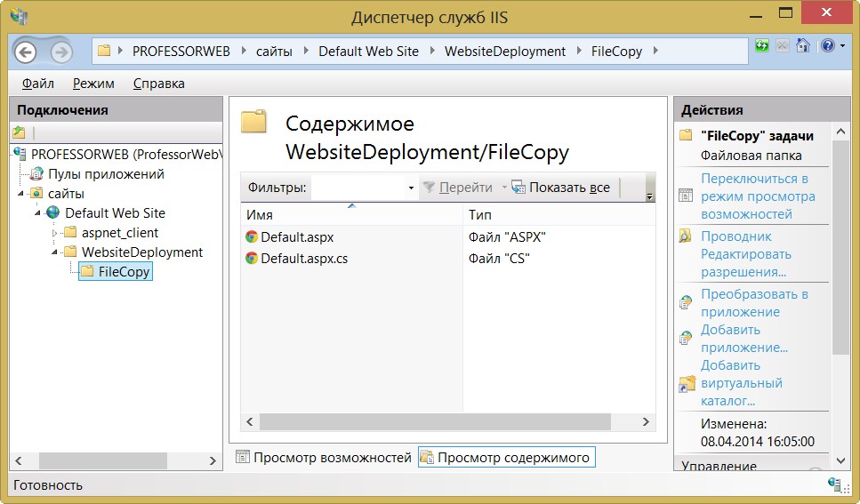Click the сайты breadcrumb segment

tap(274, 51)
